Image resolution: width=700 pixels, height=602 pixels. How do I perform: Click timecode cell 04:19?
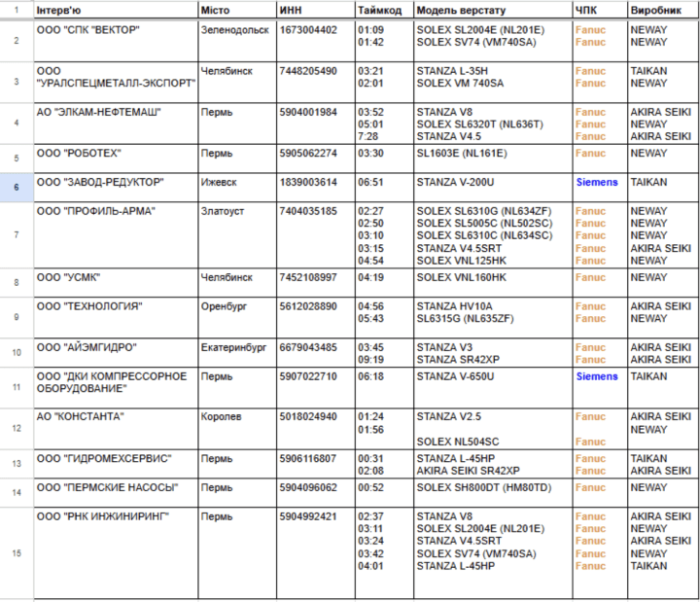(x=384, y=283)
